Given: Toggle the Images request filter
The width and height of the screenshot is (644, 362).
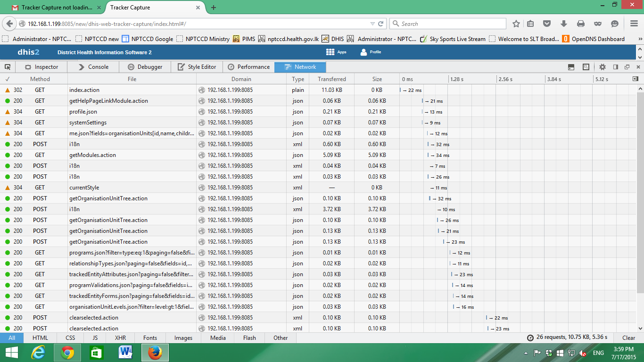Looking at the screenshot, I should point(183,337).
